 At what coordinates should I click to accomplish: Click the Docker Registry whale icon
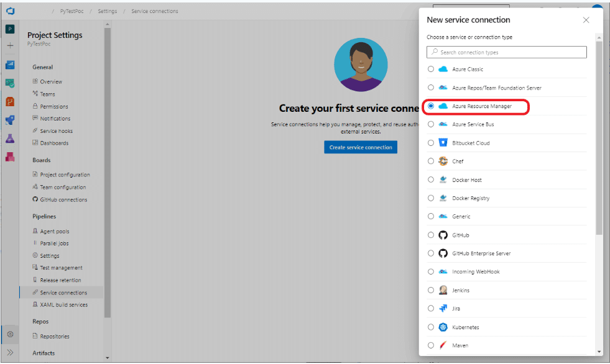(x=443, y=198)
